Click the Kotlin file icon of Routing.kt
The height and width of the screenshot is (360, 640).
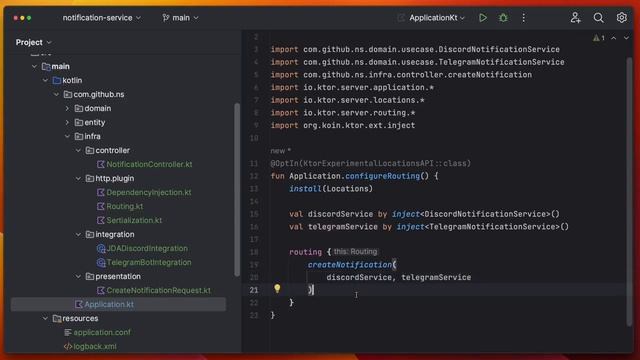pyautogui.click(x=100, y=207)
